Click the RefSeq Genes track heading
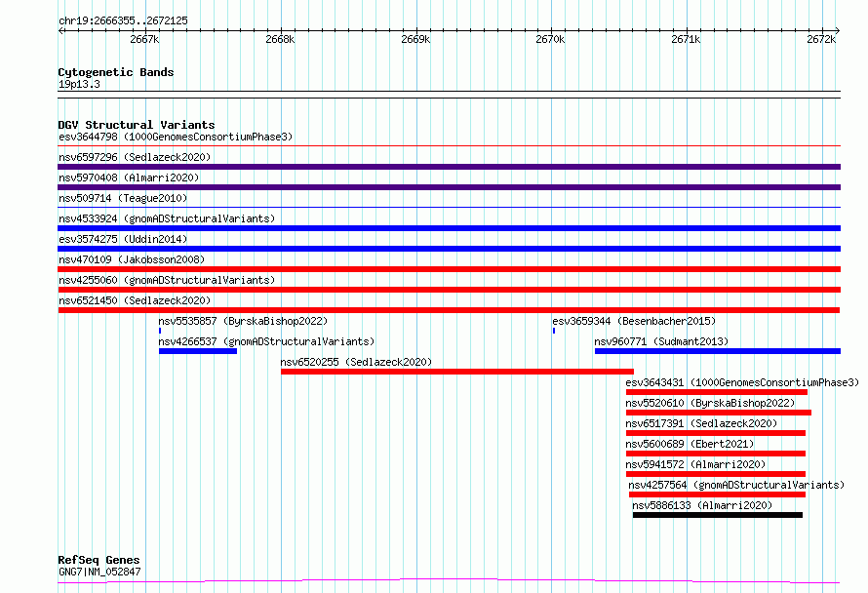 coord(99,560)
